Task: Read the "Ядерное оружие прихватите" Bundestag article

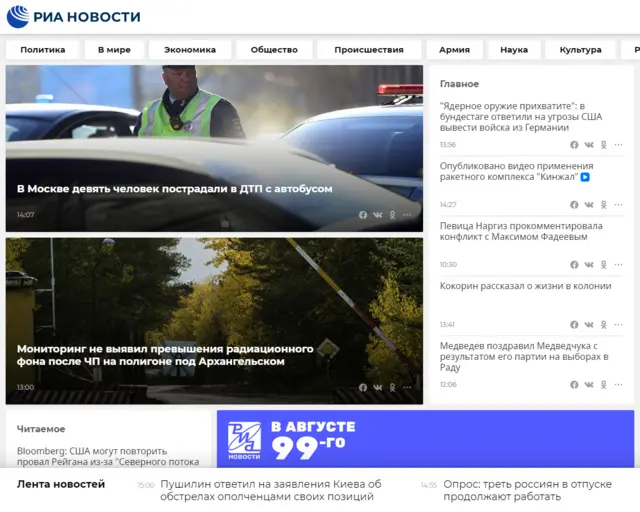Action: tap(521, 117)
